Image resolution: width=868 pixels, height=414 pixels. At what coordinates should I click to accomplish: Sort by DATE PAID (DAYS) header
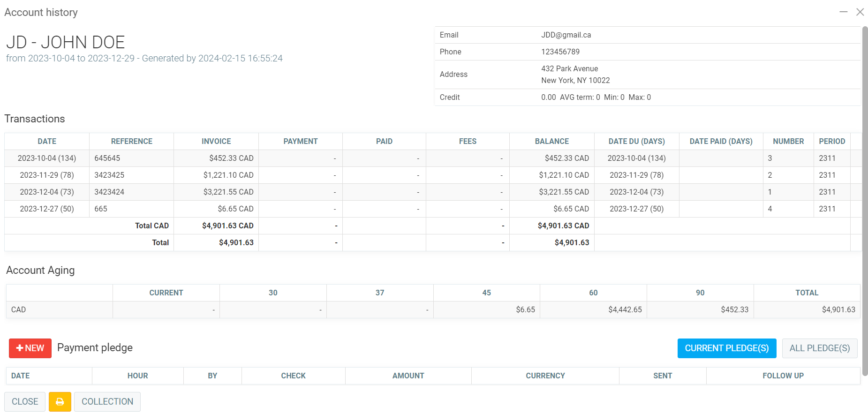pos(720,142)
